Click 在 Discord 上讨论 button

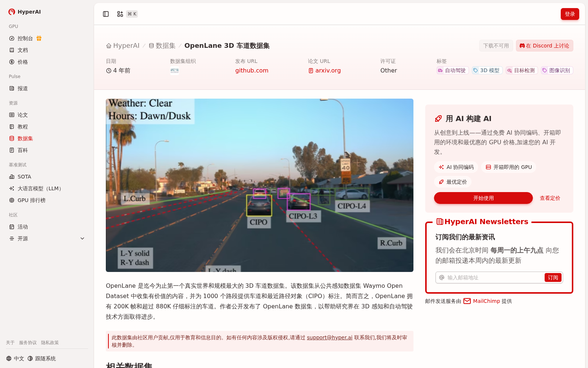(544, 46)
